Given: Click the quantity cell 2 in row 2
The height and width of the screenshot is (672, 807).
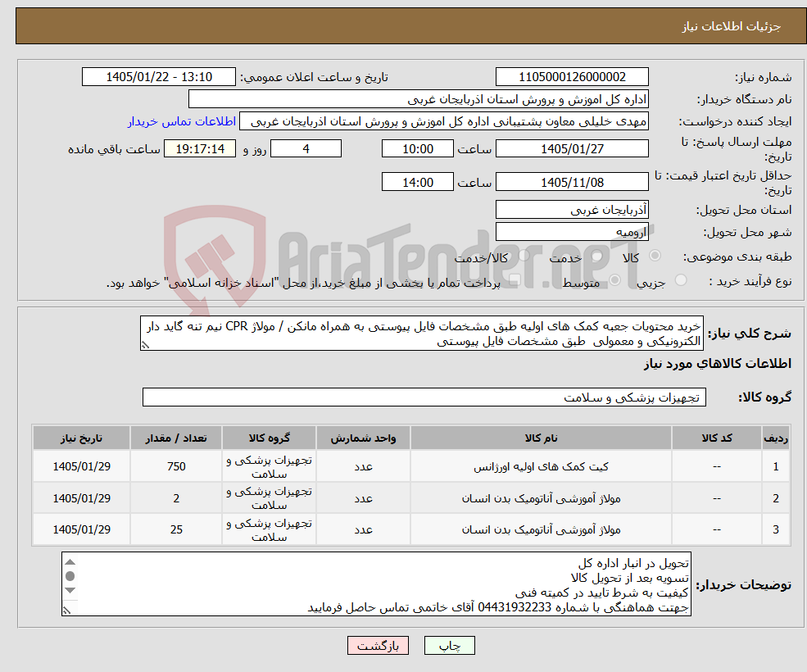Looking at the screenshot, I should pos(176,498).
